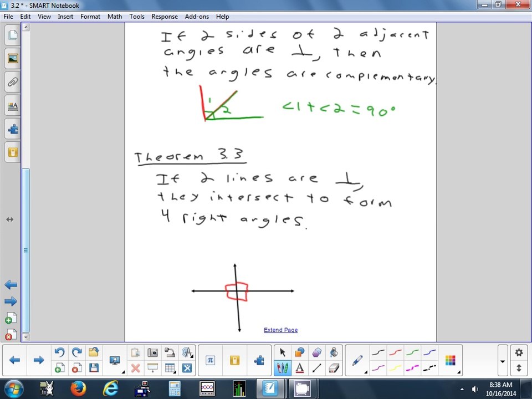Choose the Select arrow tool
532x399 pixels.
point(282,352)
